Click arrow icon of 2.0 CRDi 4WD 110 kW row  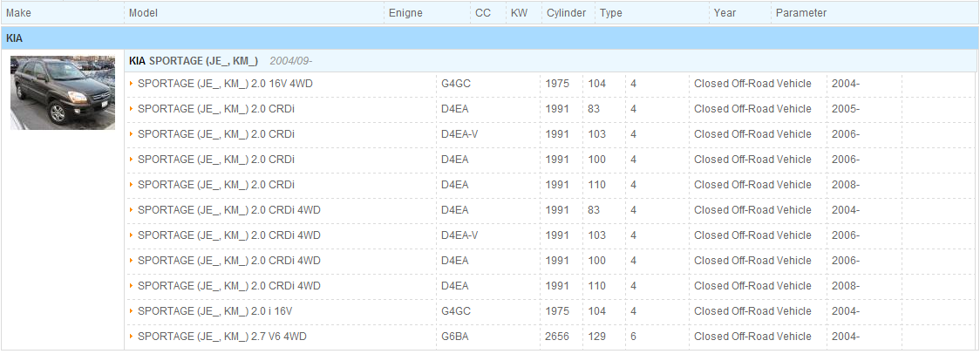[132, 286]
